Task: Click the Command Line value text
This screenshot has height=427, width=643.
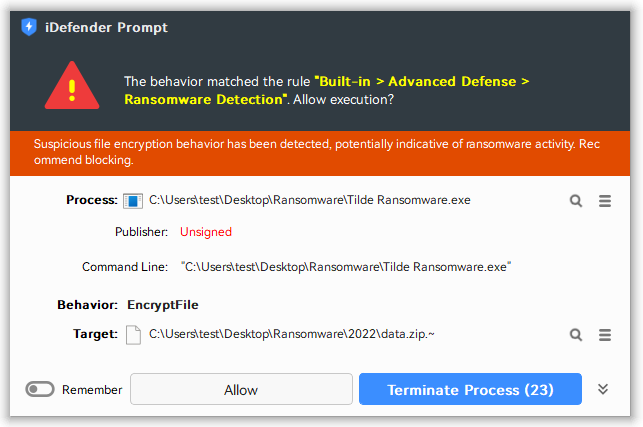Action: (346, 267)
